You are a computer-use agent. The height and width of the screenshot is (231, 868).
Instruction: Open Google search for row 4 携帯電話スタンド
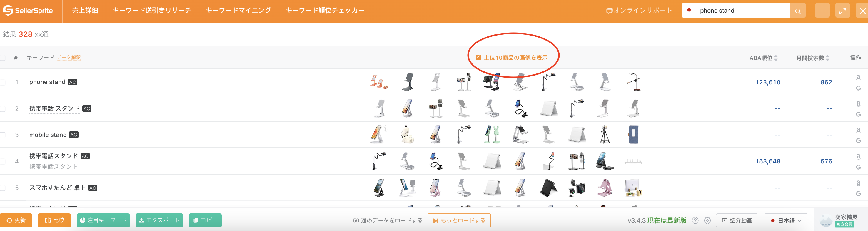[858, 167]
